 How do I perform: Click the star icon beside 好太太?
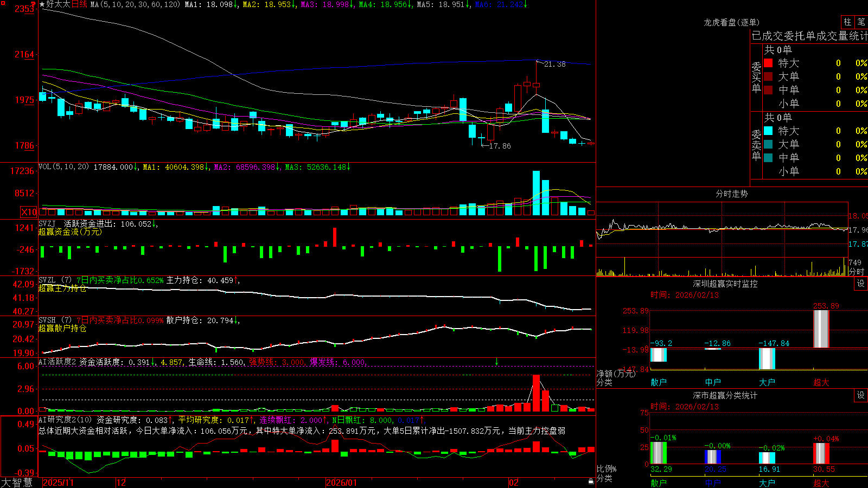[42, 4]
